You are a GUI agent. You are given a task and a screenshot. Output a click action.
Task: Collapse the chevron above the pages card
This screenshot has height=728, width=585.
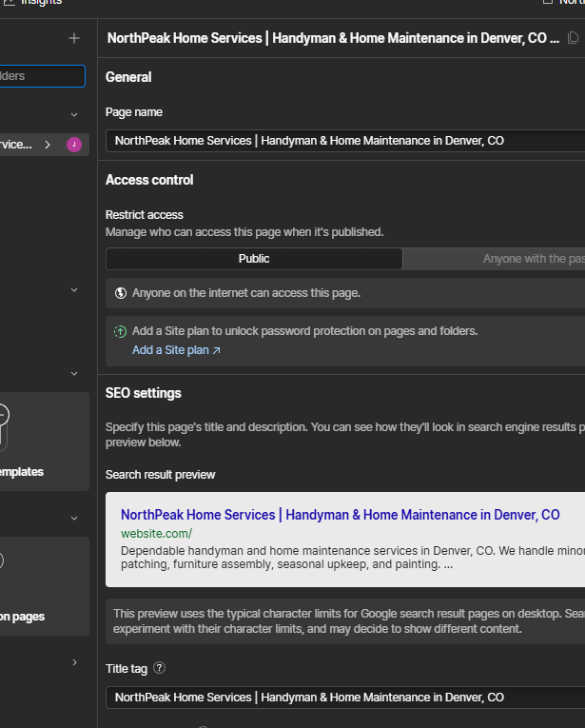tap(74, 518)
